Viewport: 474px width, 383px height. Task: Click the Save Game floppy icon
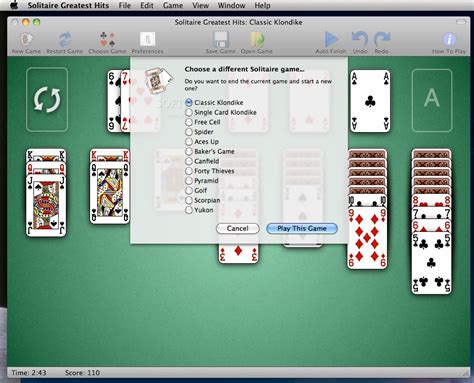coord(220,39)
